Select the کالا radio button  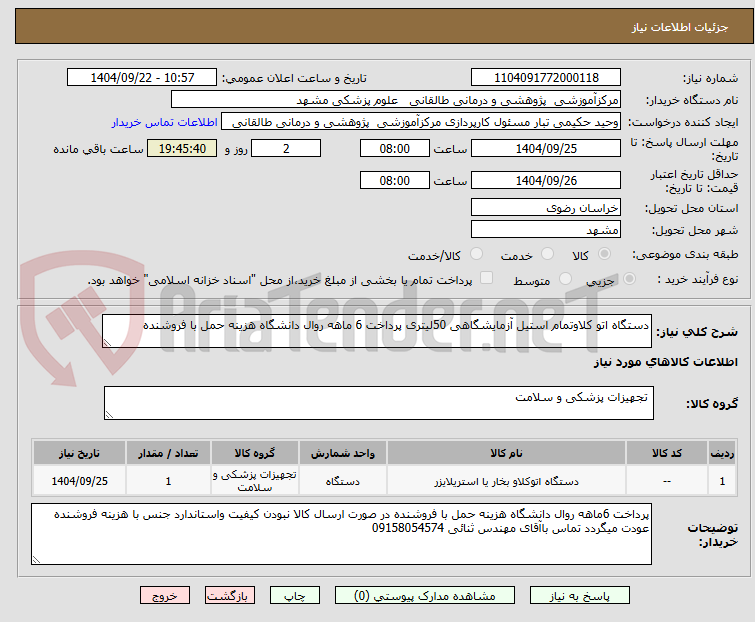tap(604, 254)
